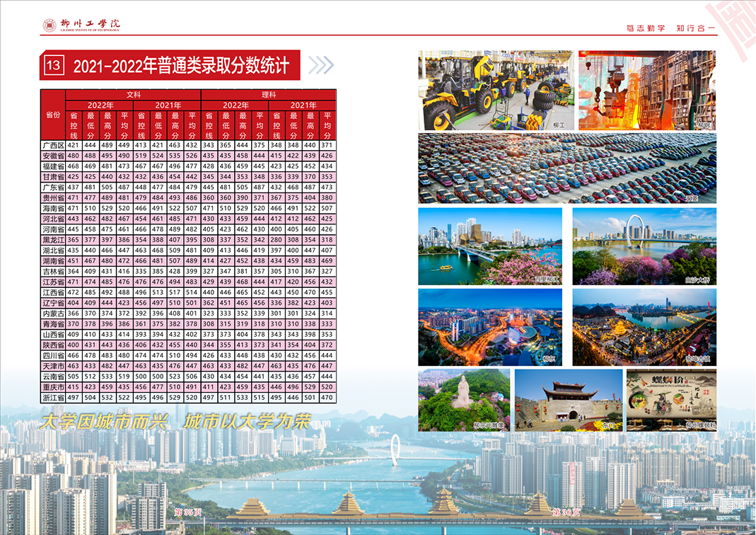Viewport: 756px width, 535px height.
Task: Click the 黑龙江 row label
Action: tap(53, 240)
